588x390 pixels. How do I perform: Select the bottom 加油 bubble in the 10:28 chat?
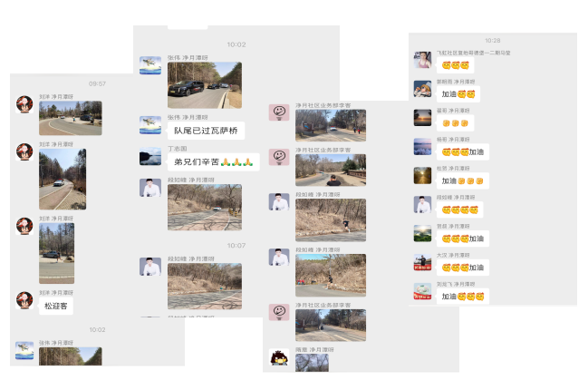[x=463, y=297]
